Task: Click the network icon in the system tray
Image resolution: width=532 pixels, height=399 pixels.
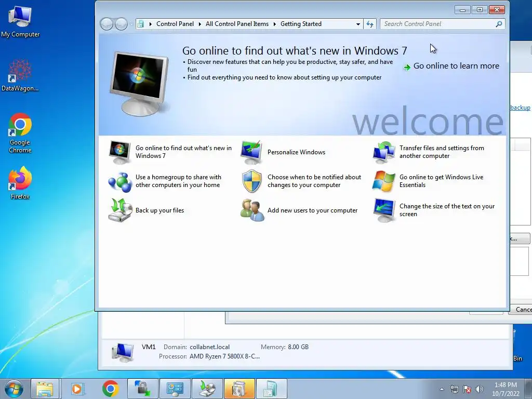Action: click(x=454, y=389)
